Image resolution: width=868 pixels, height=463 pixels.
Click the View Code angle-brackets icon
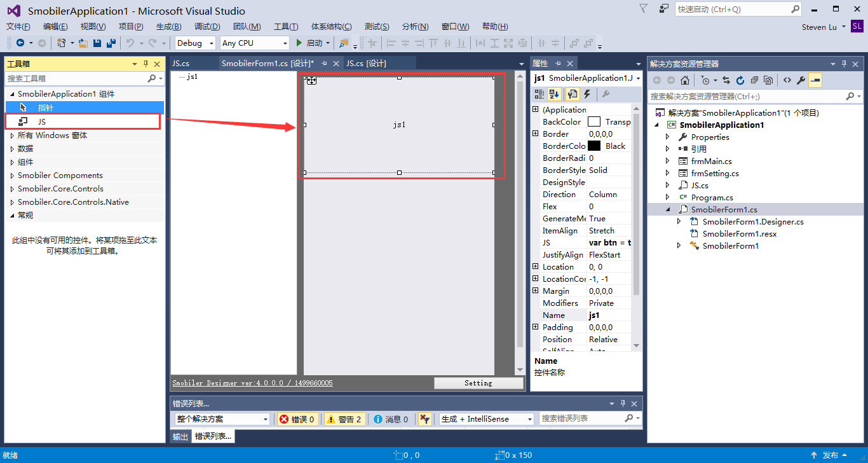coord(787,80)
